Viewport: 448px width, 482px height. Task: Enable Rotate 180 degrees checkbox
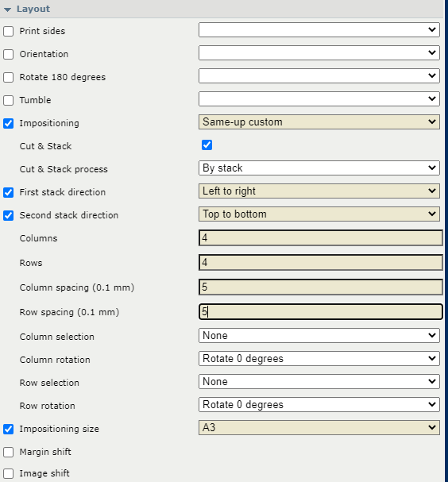[x=8, y=77]
